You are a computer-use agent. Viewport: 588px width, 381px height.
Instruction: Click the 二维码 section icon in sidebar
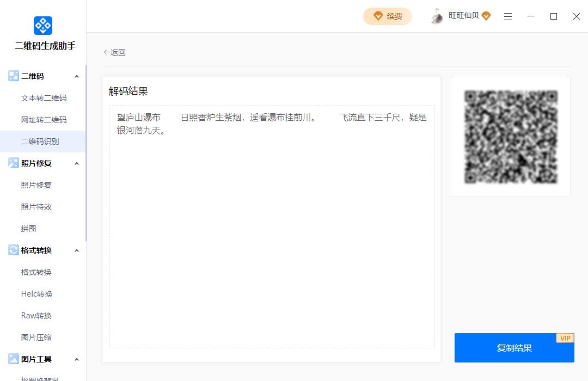(x=13, y=76)
